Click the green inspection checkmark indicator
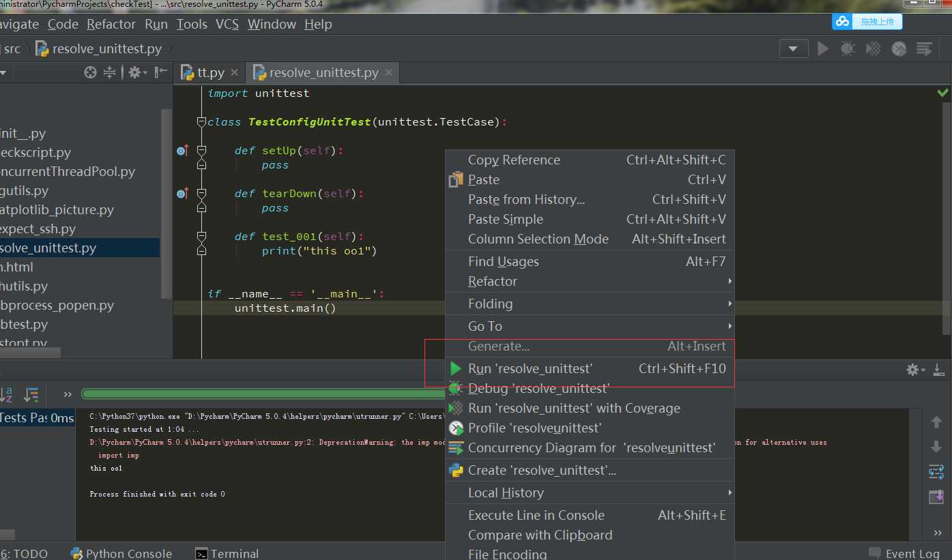Viewport: 952px width, 560px height. (943, 93)
